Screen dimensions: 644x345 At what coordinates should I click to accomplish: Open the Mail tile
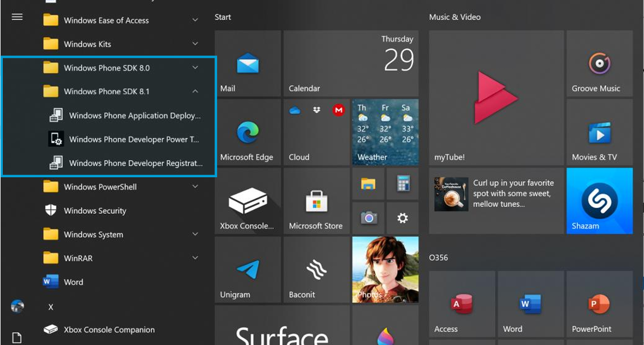tap(247, 64)
